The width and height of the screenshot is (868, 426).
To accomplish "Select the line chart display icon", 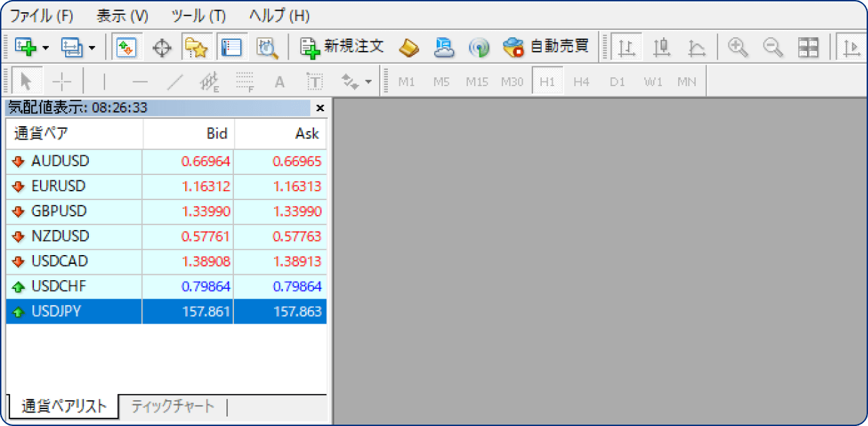I will point(696,47).
